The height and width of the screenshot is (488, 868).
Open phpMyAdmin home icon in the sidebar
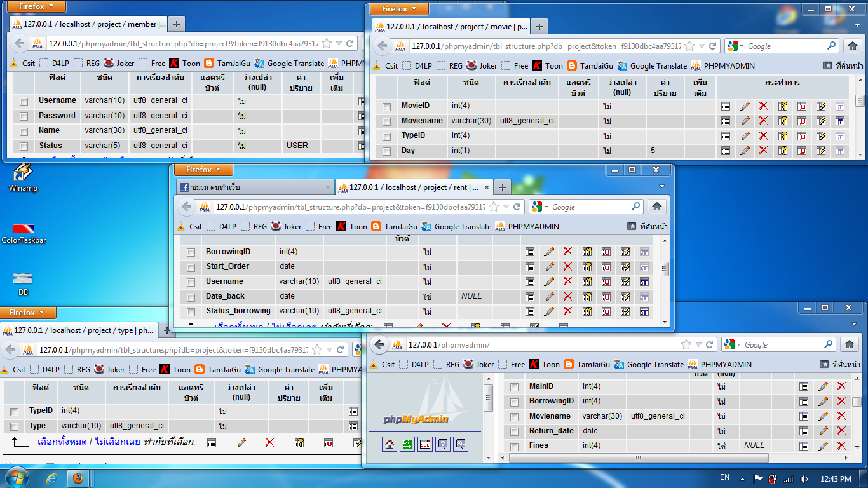click(x=390, y=444)
